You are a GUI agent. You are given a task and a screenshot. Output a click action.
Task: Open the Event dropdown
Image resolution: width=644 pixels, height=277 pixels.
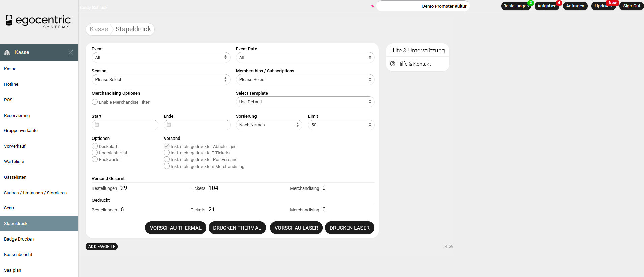pos(161,58)
